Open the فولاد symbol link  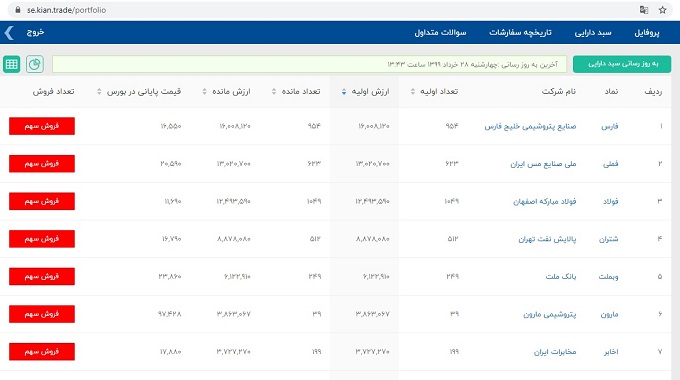pos(610,201)
